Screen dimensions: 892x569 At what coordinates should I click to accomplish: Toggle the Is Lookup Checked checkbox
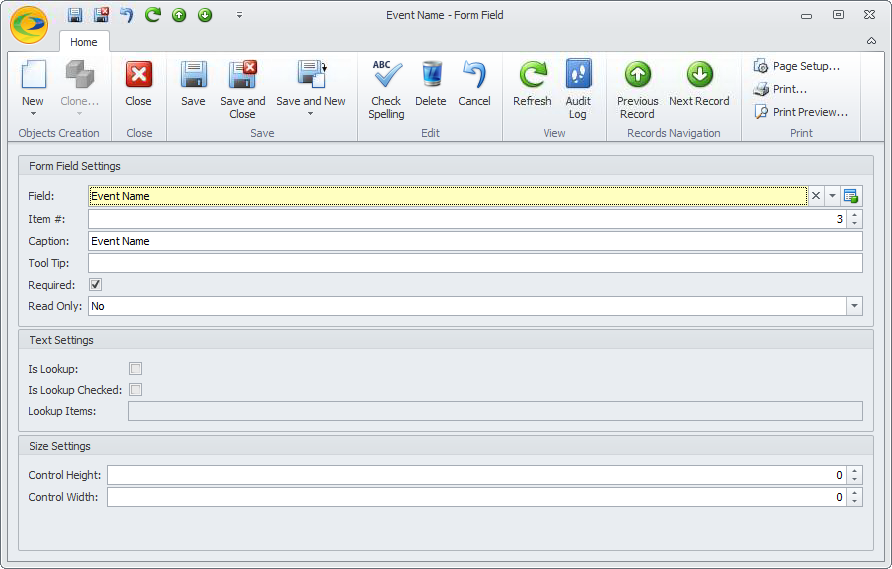[135, 390]
